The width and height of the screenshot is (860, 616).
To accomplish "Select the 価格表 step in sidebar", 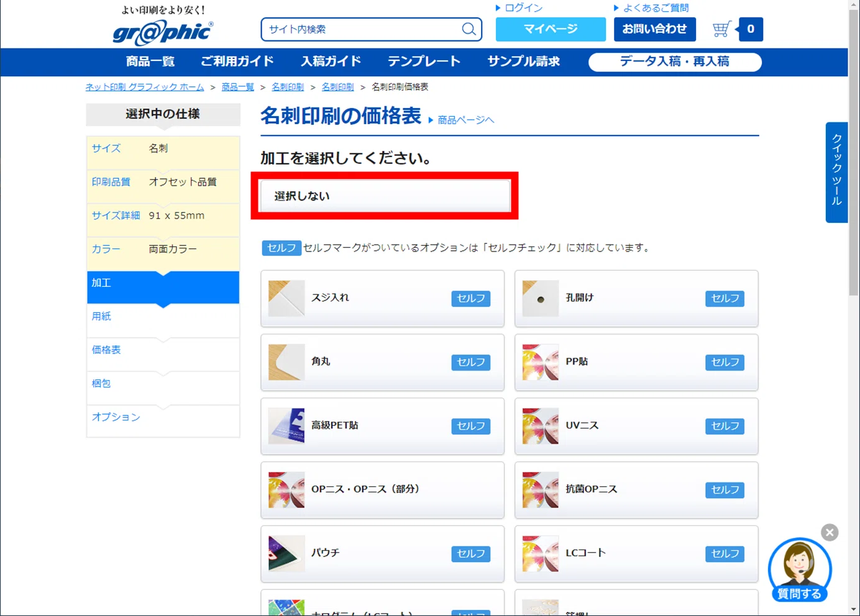I will (x=163, y=354).
